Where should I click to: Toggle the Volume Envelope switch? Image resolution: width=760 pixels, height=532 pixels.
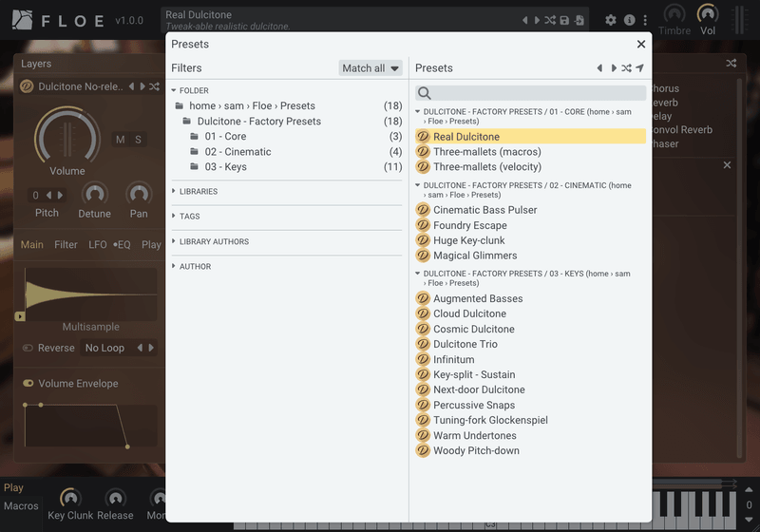[x=28, y=384]
